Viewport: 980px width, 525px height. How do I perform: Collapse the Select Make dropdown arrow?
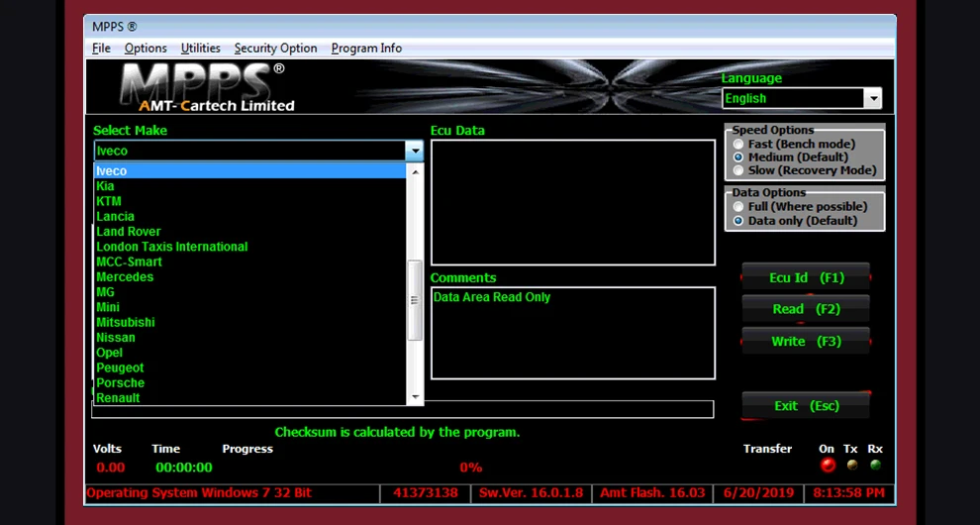(414, 151)
